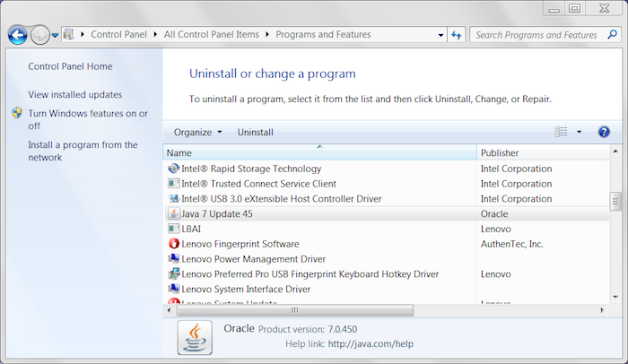
Task: Click Lenovo System Interface Driver icon
Action: 173,289
